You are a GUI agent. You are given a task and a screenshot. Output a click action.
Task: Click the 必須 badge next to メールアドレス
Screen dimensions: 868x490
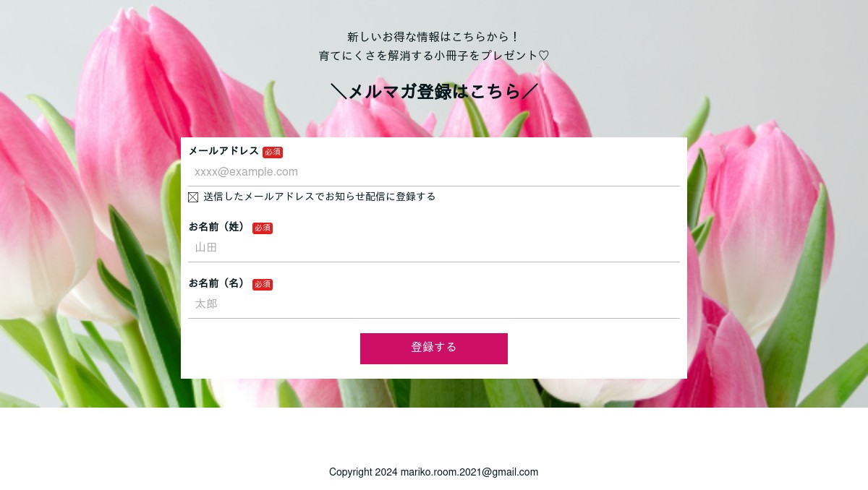(x=273, y=152)
